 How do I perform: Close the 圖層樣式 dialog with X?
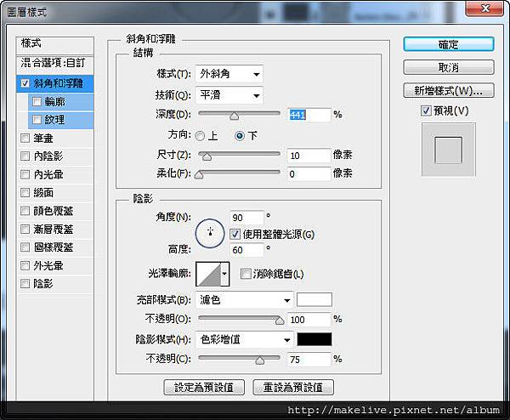tap(485, 9)
